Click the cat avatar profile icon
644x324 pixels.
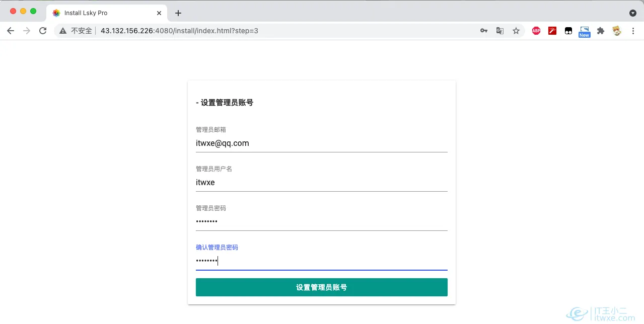[x=616, y=31]
